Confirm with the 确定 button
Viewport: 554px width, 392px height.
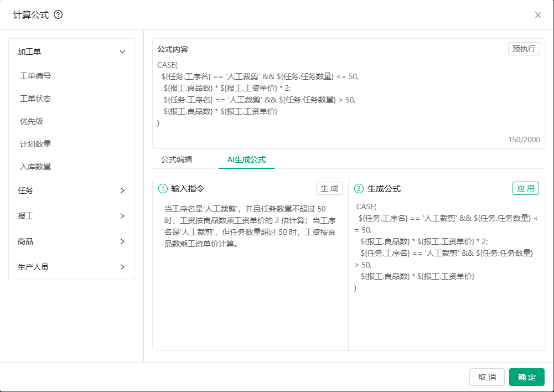coord(526,377)
